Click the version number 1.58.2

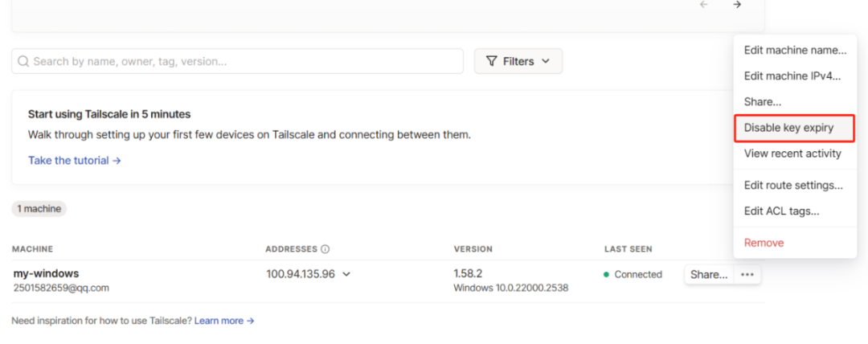coord(467,273)
